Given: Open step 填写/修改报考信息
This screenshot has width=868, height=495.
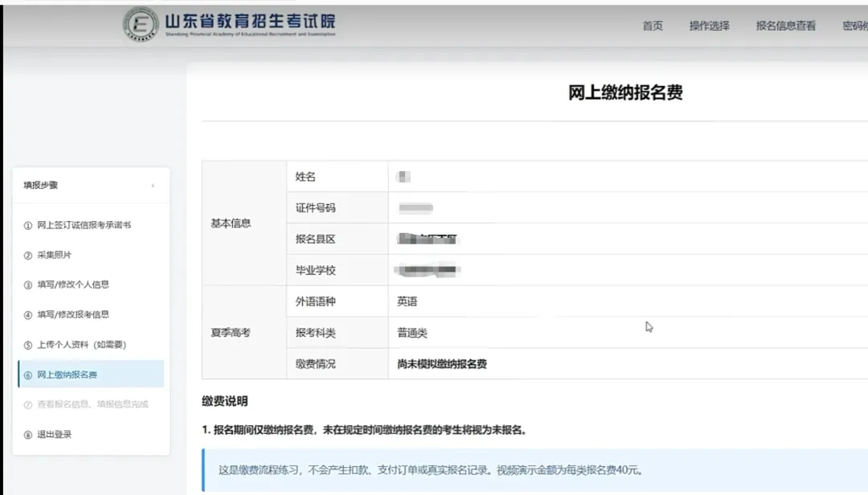Looking at the screenshot, I should tap(73, 314).
